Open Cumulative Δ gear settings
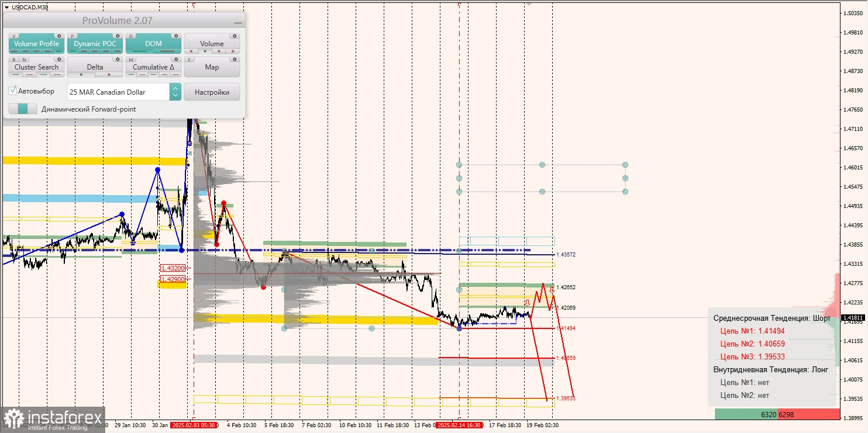Viewport: 868px width, 433px height. point(176,60)
